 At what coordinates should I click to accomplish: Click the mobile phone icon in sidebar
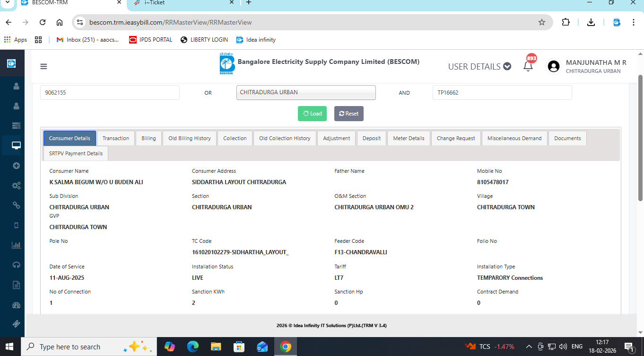pos(16,225)
